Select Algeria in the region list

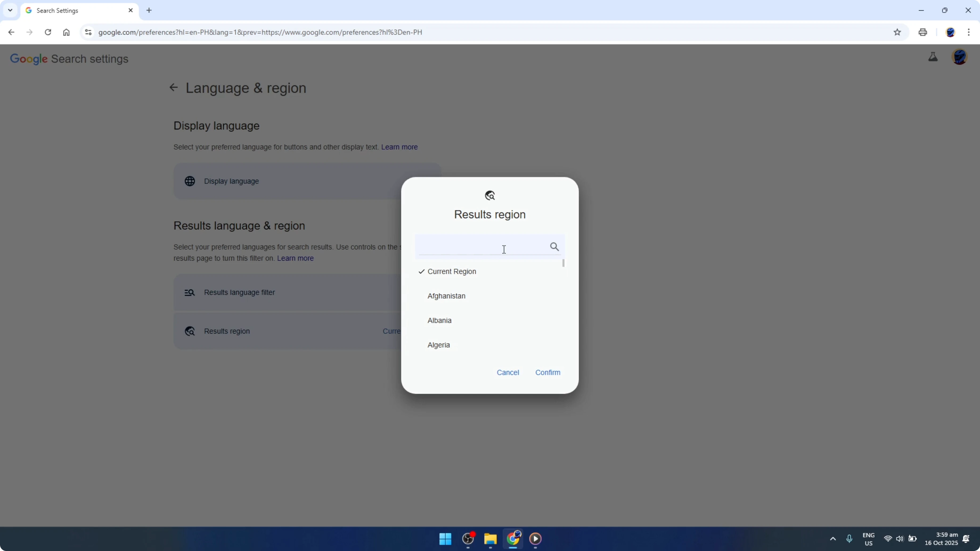coord(438,344)
